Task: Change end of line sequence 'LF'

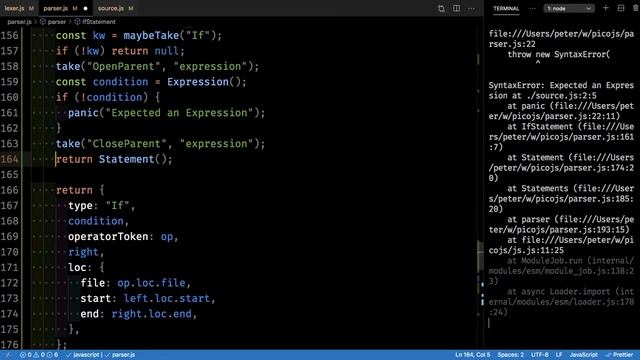Action: pyautogui.click(x=559, y=355)
